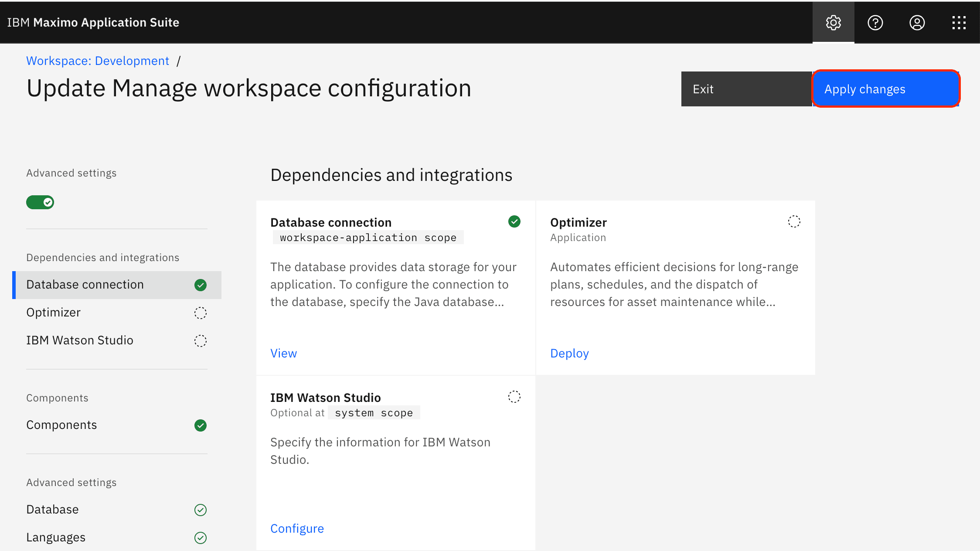Select Database connection in the sidebar
Screen dimensions: 980x551
[117, 285]
